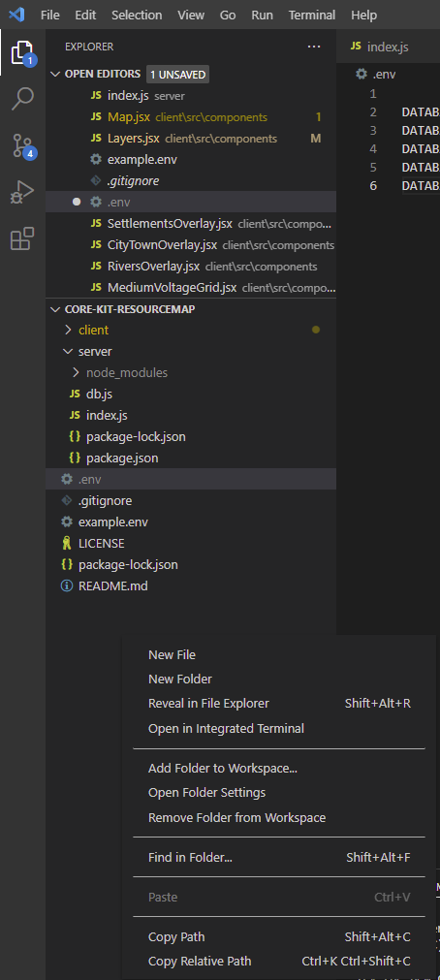Open the Extensions view icon

[22, 238]
